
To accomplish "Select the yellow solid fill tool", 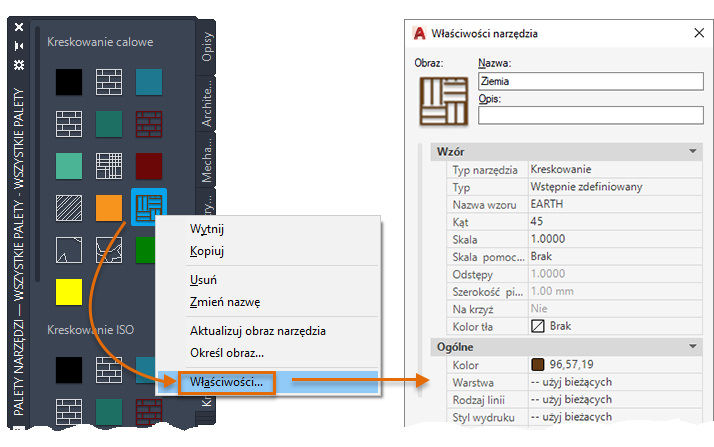I will (x=69, y=292).
